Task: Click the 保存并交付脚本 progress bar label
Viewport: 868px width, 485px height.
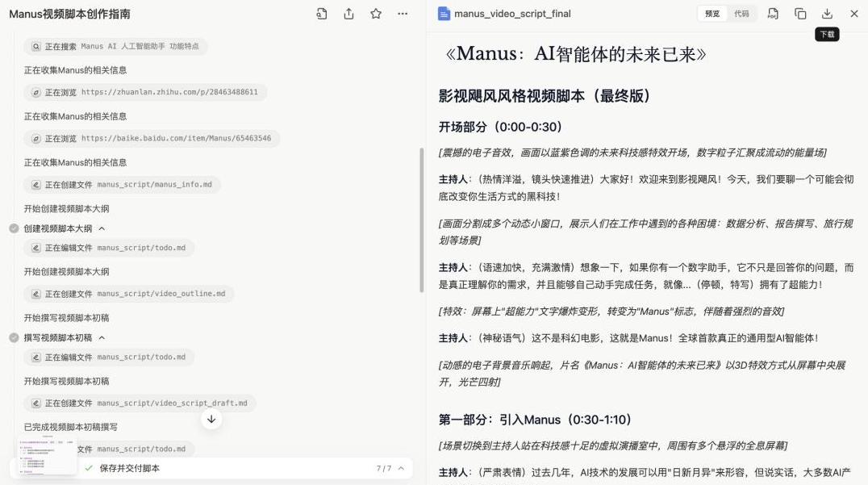Action: point(130,468)
